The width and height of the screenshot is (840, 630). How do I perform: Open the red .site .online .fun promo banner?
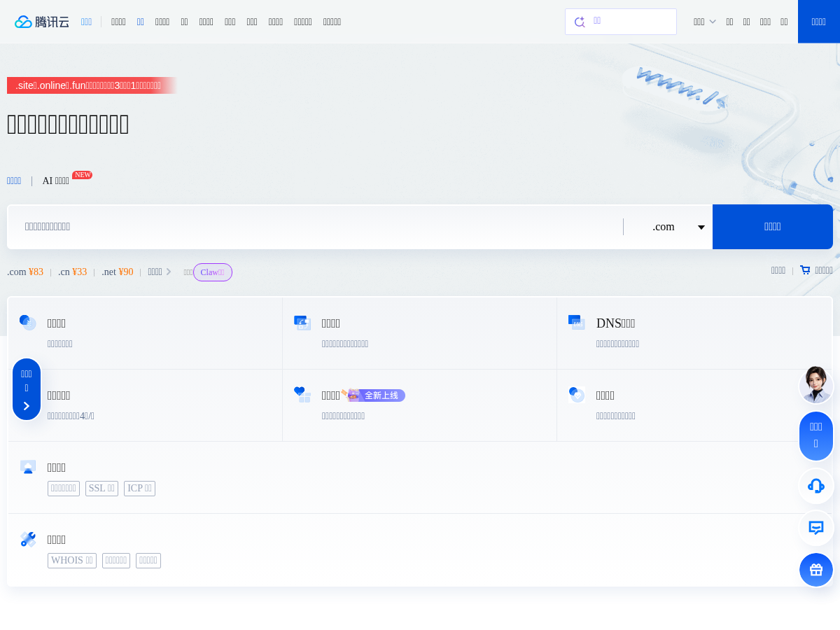[92, 85]
